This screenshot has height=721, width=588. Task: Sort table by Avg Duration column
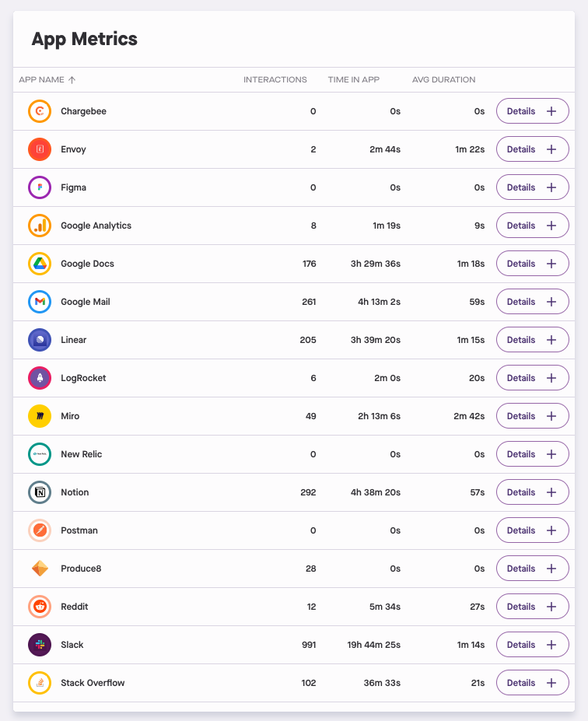(443, 79)
